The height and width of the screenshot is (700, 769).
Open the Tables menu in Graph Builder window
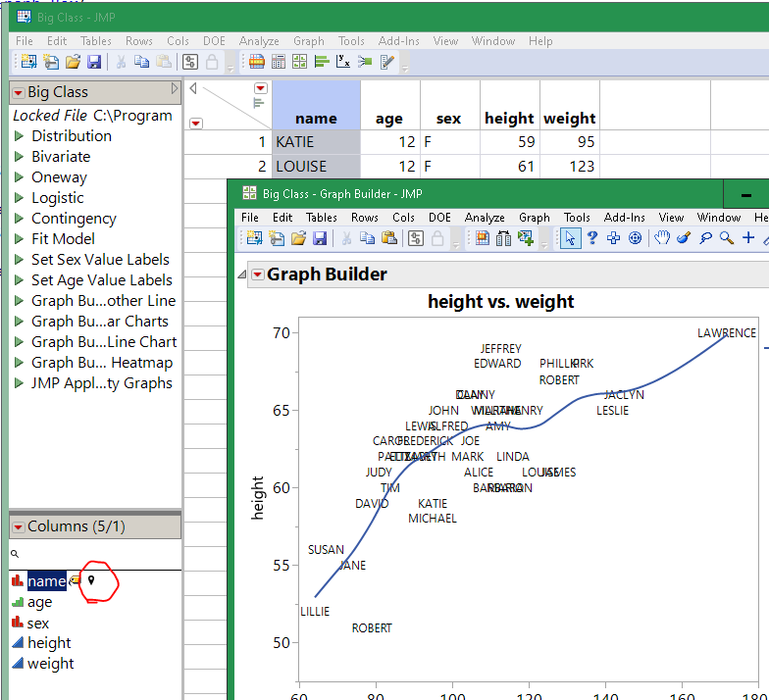321,218
